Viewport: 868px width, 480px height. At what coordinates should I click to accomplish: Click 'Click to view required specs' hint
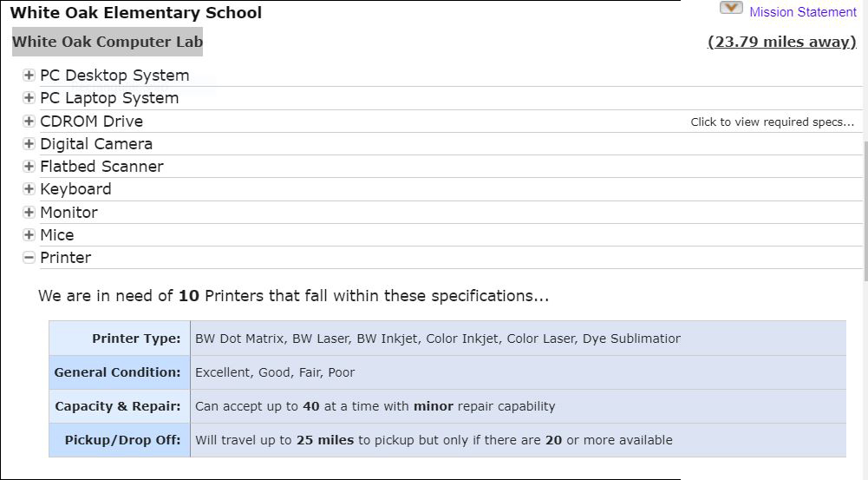click(x=773, y=122)
